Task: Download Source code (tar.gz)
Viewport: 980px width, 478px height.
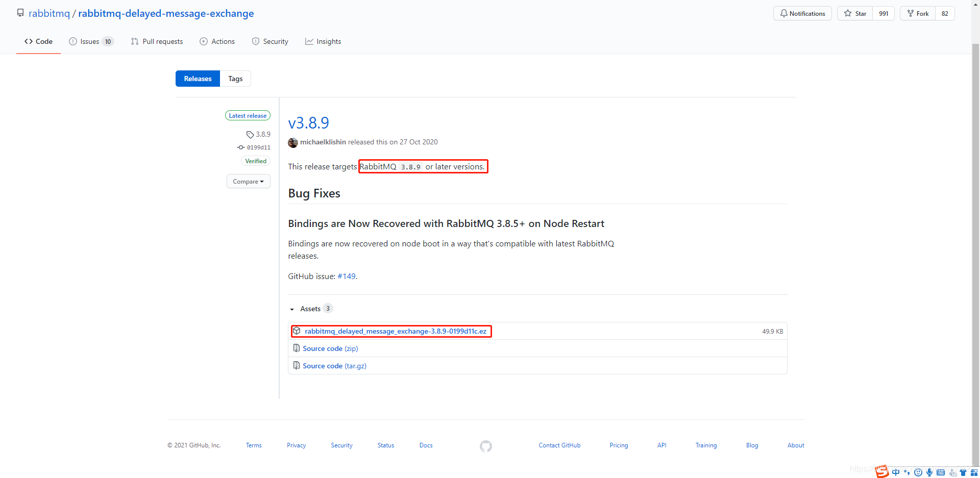Action: tap(334, 366)
